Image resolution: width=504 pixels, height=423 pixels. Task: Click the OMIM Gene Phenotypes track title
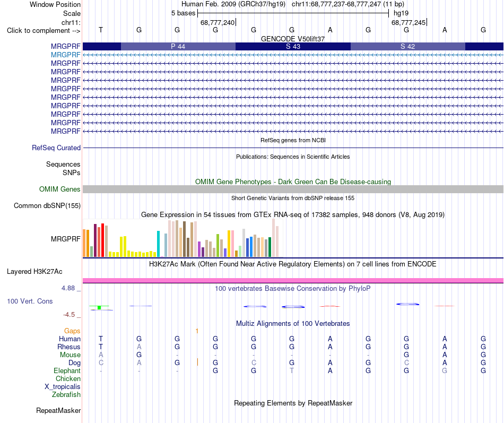(x=293, y=182)
